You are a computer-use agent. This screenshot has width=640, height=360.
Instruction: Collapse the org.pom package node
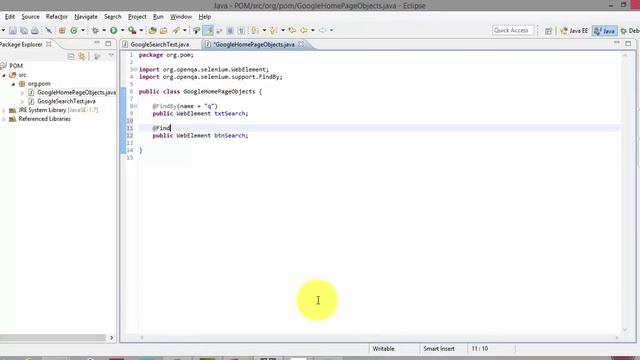(13, 84)
